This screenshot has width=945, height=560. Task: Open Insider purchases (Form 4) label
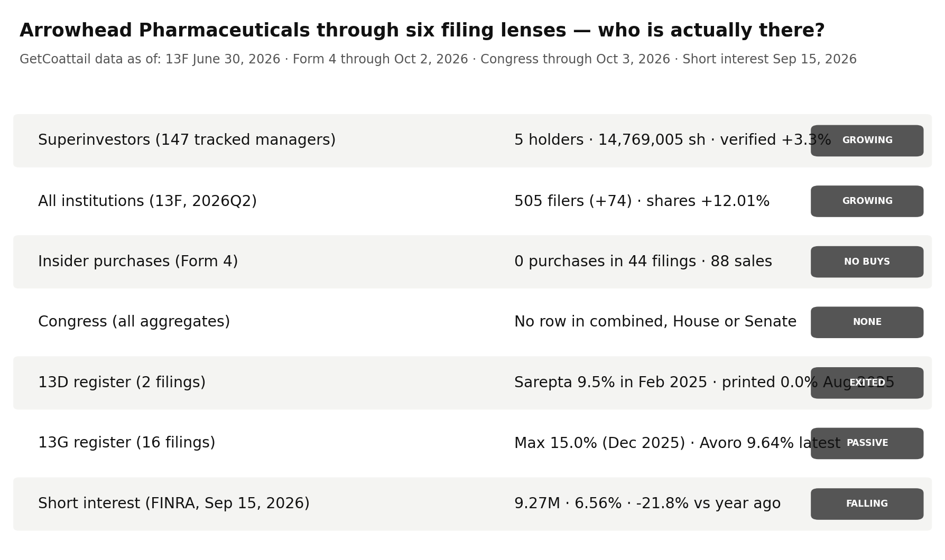pyautogui.click(x=138, y=262)
